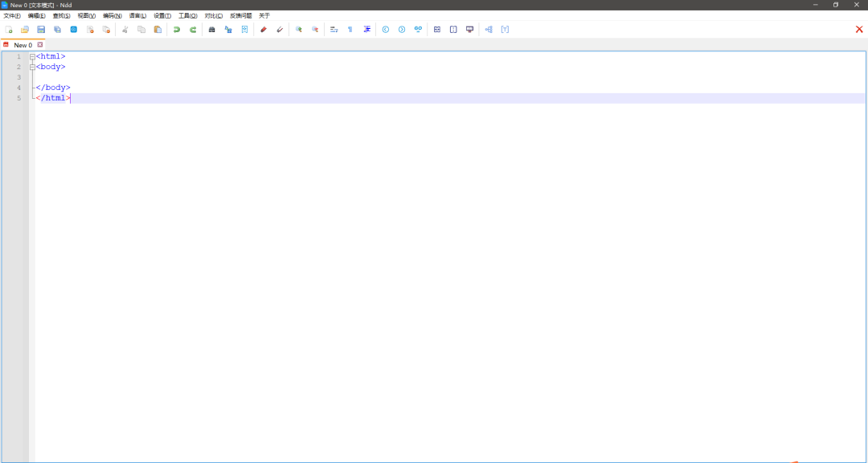The image size is (868, 463).
Task: Click the bracketed T toolbar icon
Action: tap(505, 30)
